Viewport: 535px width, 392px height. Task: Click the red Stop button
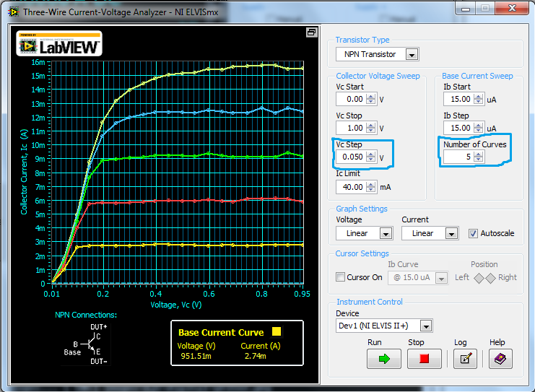(x=424, y=359)
